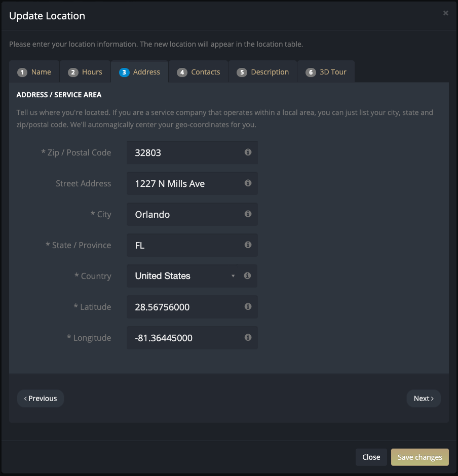458x476 pixels.
Task: Dismiss the dialog with the X icon
Action: tap(445, 13)
